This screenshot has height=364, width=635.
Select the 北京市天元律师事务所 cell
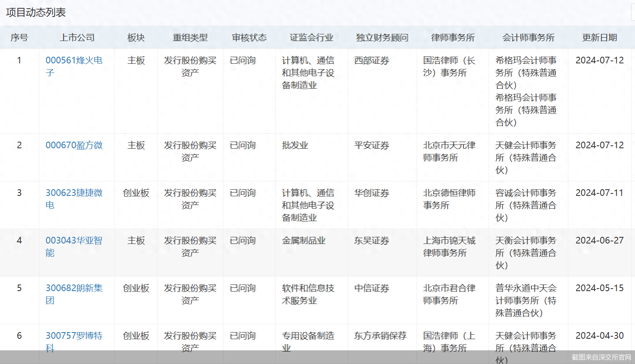coord(449,151)
